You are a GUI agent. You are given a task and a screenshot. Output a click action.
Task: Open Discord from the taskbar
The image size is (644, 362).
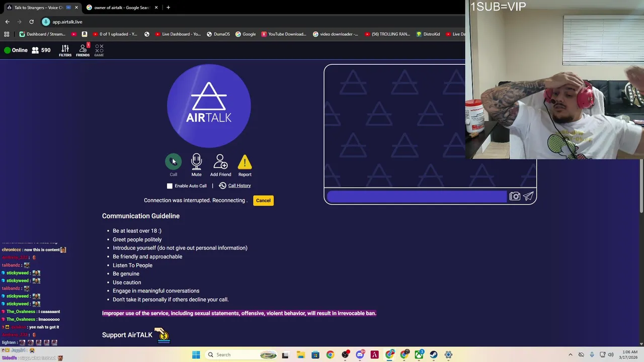(360, 355)
